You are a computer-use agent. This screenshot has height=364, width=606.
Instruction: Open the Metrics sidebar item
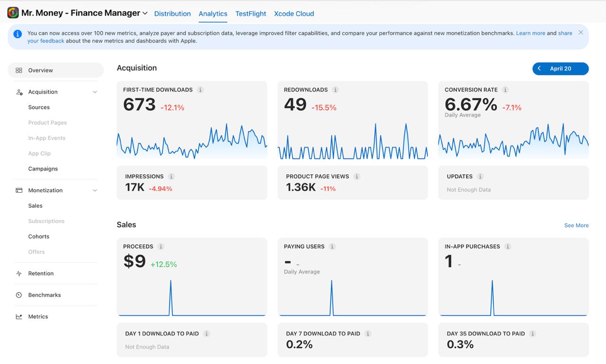(x=38, y=317)
